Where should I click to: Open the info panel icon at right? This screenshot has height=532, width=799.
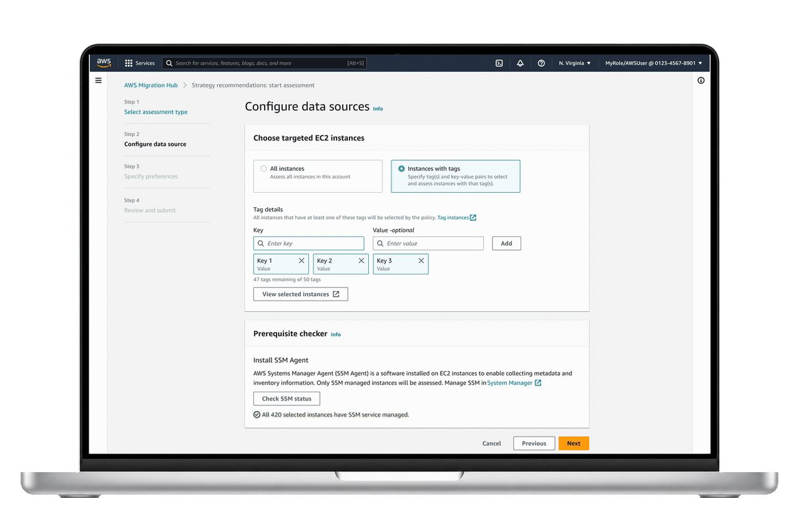701,80
